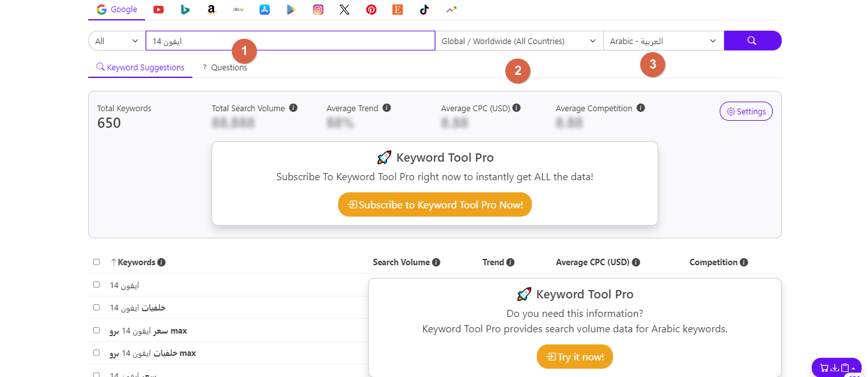Switch to the Google Play Store tab
Image resolution: width=868 pixels, height=377 pixels.
pyautogui.click(x=291, y=10)
